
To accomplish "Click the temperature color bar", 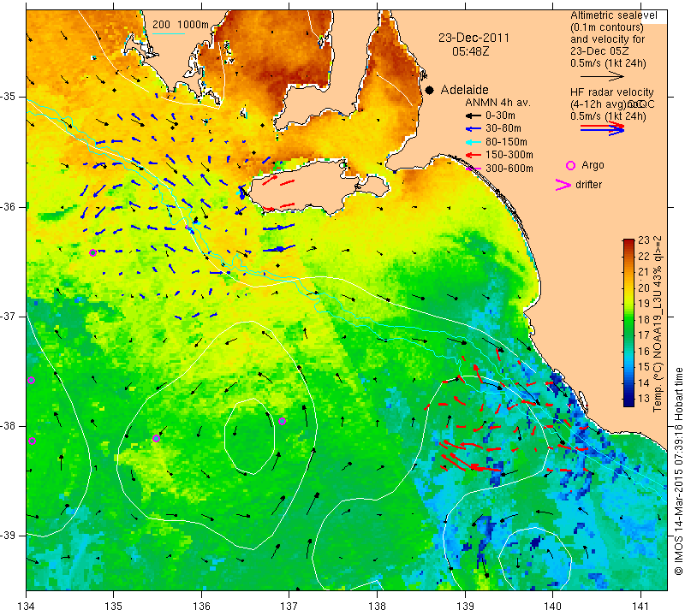I will pos(628,323).
